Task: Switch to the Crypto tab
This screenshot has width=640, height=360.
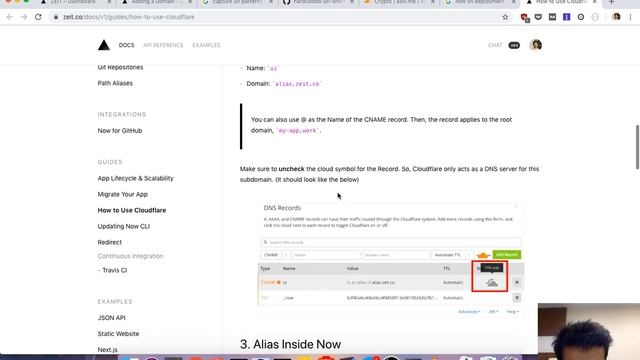Action: tap(398, 2)
